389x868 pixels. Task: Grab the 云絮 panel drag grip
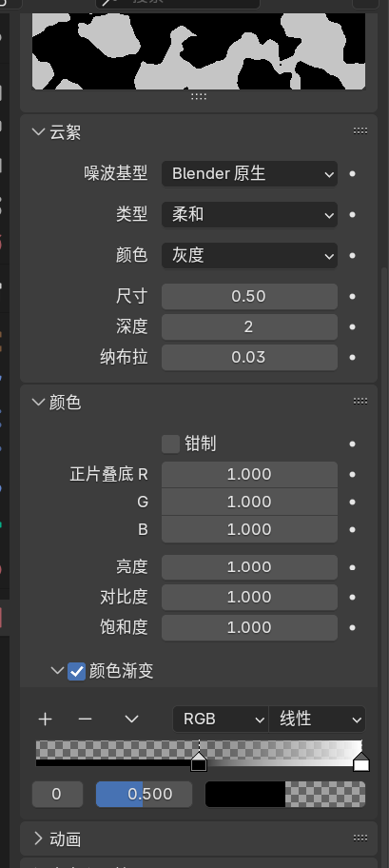pyautogui.click(x=360, y=130)
